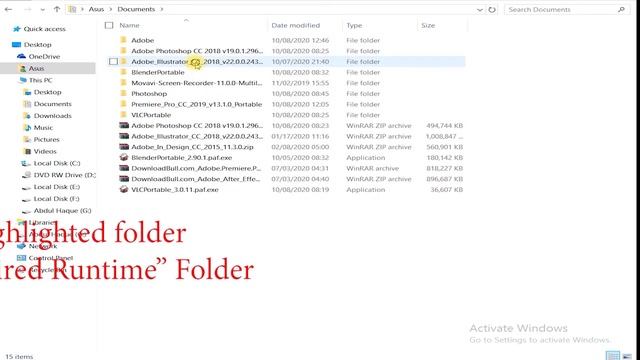Select Asus user folder in sidebar
640x360 pixels.
click(x=36, y=68)
